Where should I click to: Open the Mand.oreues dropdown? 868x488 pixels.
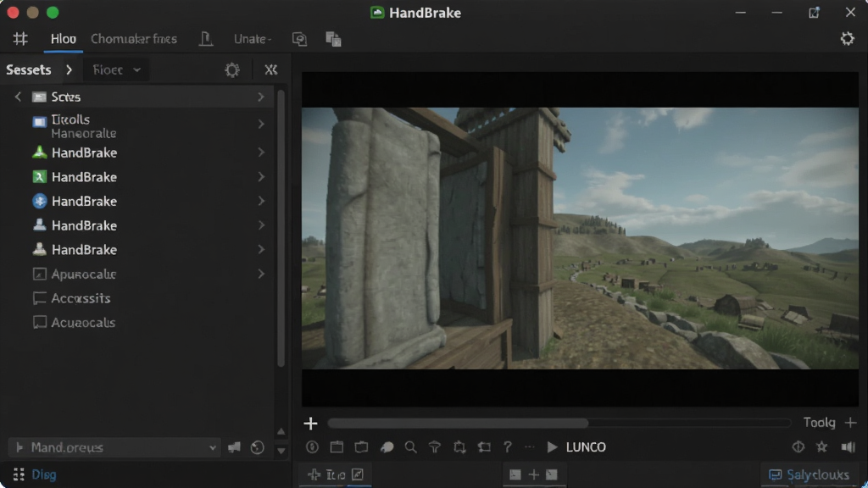coord(114,447)
